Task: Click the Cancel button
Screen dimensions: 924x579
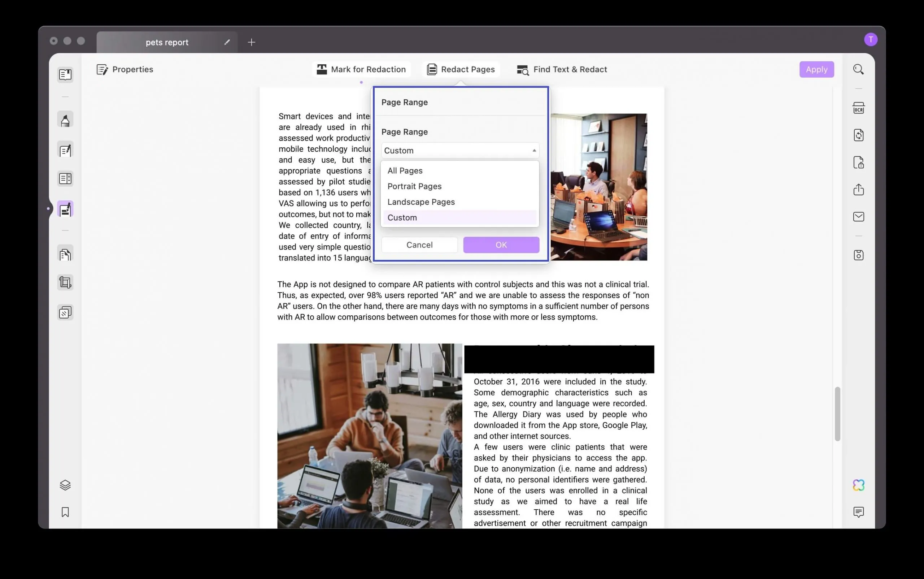Action: [x=419, y=245]
